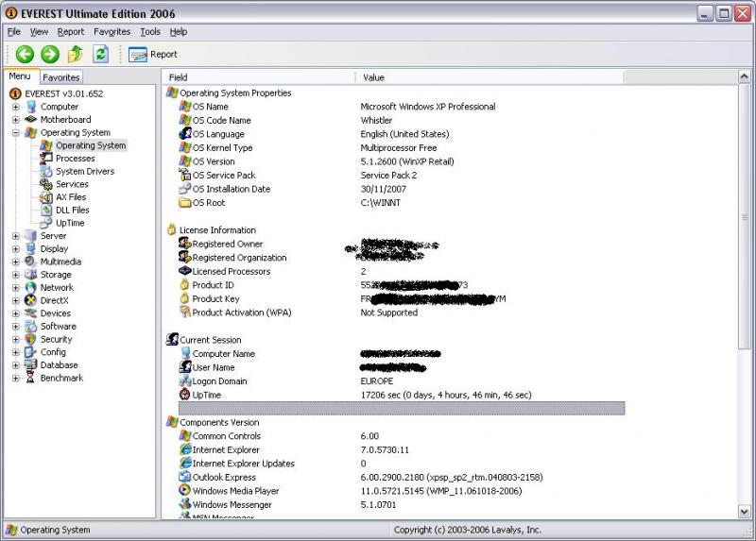756x541 pixels.
Task: Click the DirectX icon in tree
Action: pos(31,300)
